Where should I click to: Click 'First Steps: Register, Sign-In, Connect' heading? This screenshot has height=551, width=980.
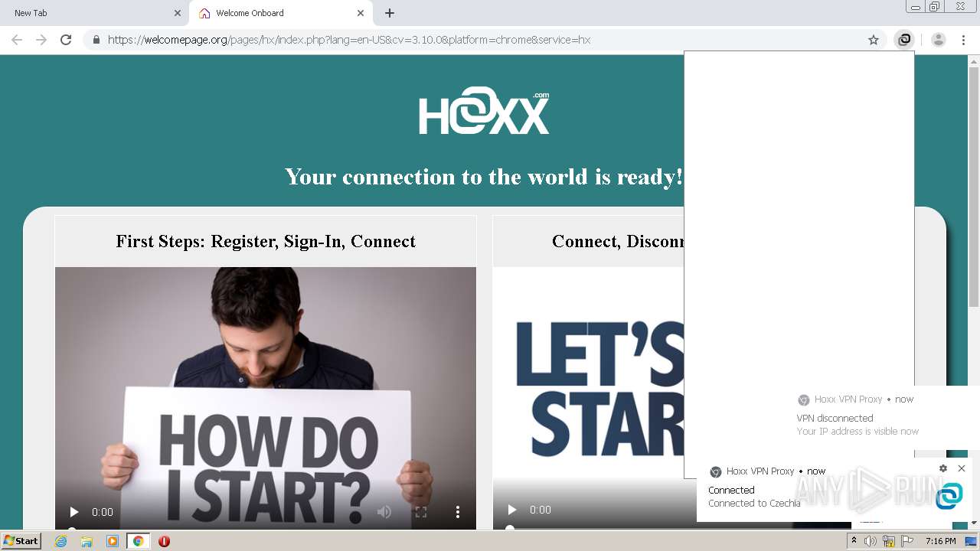[266, 242]
